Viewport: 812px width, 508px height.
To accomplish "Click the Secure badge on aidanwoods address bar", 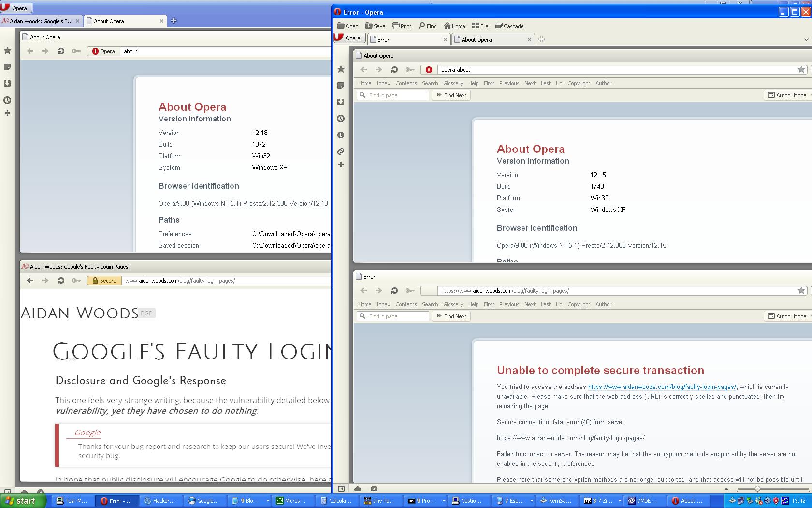I will point(104,281).
